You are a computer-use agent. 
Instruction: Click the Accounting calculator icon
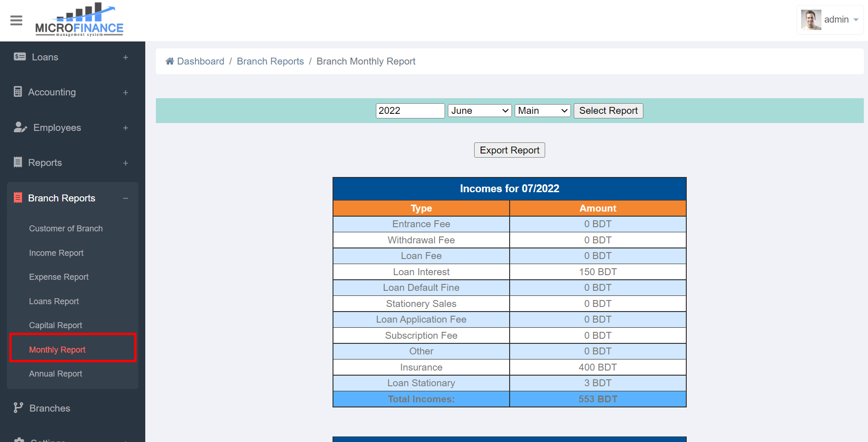click(x=18, y=92)
